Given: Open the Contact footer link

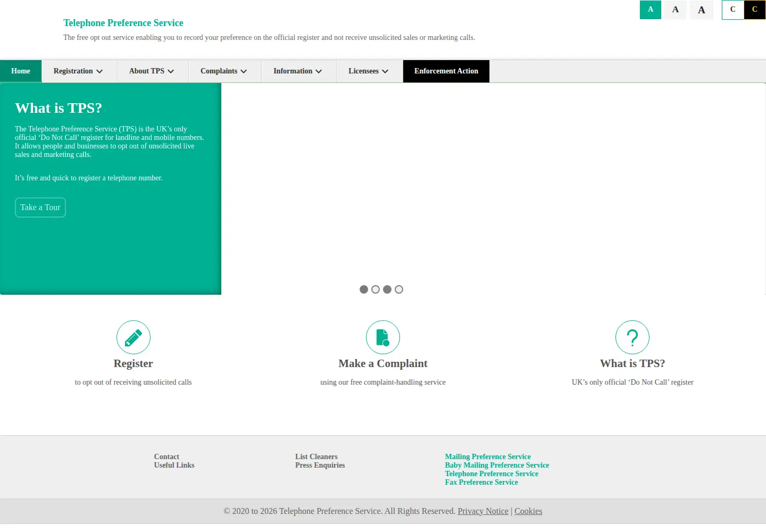Looking at the screenshot, I should 166,456.
